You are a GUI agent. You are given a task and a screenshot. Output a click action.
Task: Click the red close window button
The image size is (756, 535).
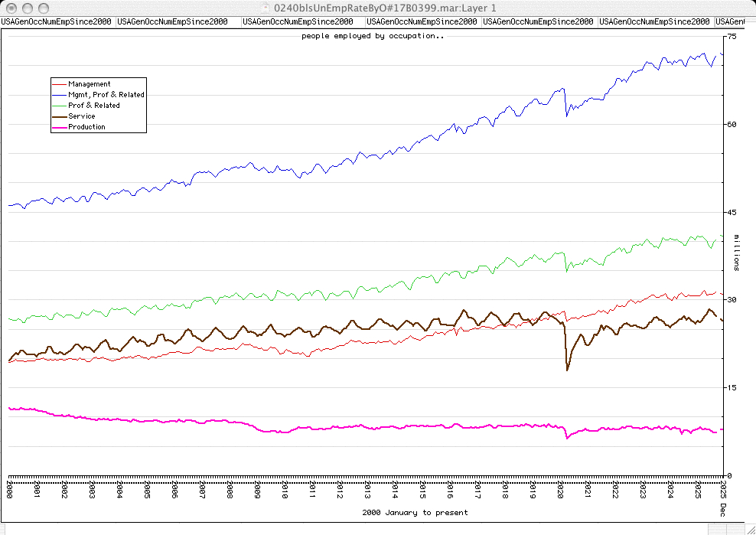coord(10,7)
